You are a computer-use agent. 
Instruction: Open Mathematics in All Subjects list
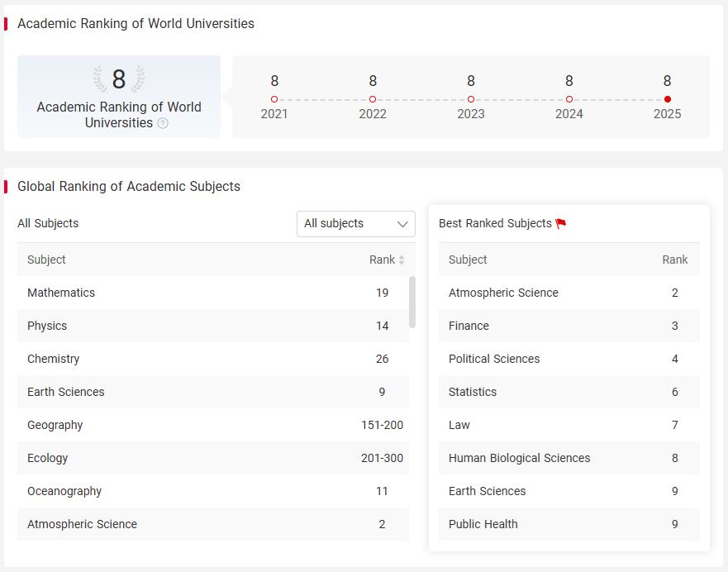(213, 293)
